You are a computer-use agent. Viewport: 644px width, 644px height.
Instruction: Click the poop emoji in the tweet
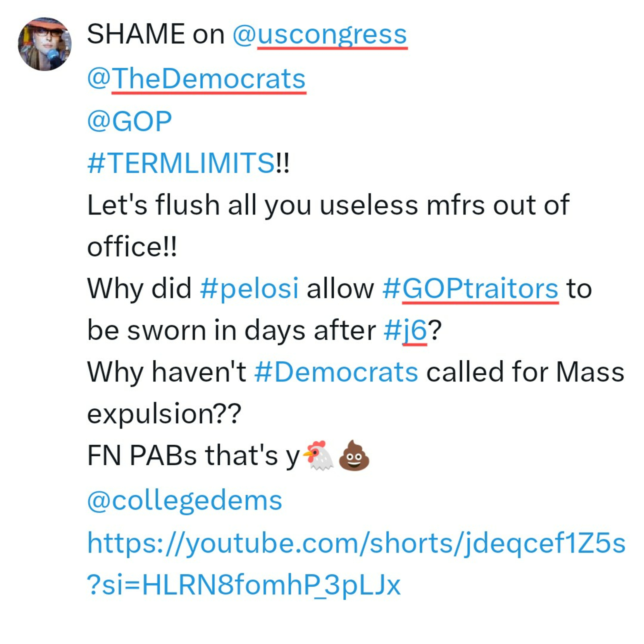point(354,456)
